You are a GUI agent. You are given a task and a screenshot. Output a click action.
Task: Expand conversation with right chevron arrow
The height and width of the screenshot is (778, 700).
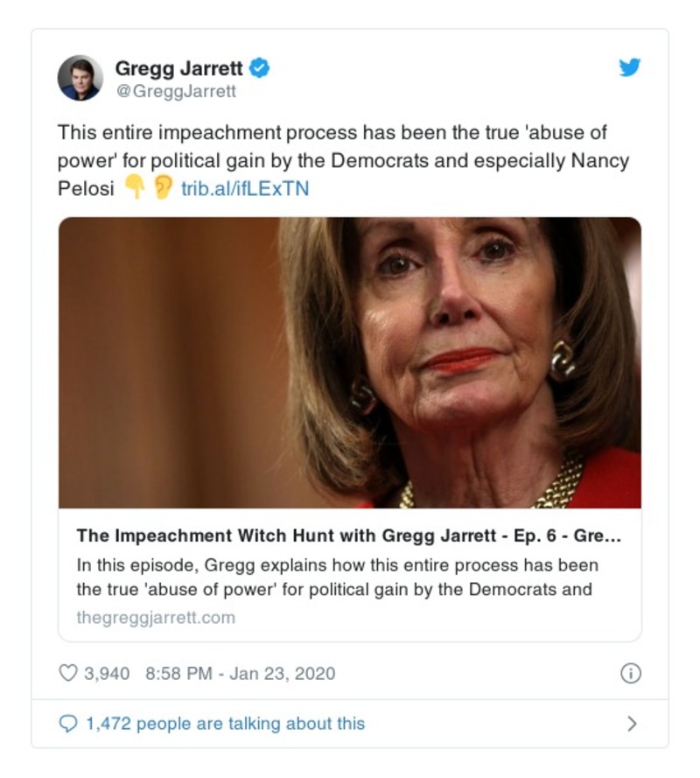point(632,724)
